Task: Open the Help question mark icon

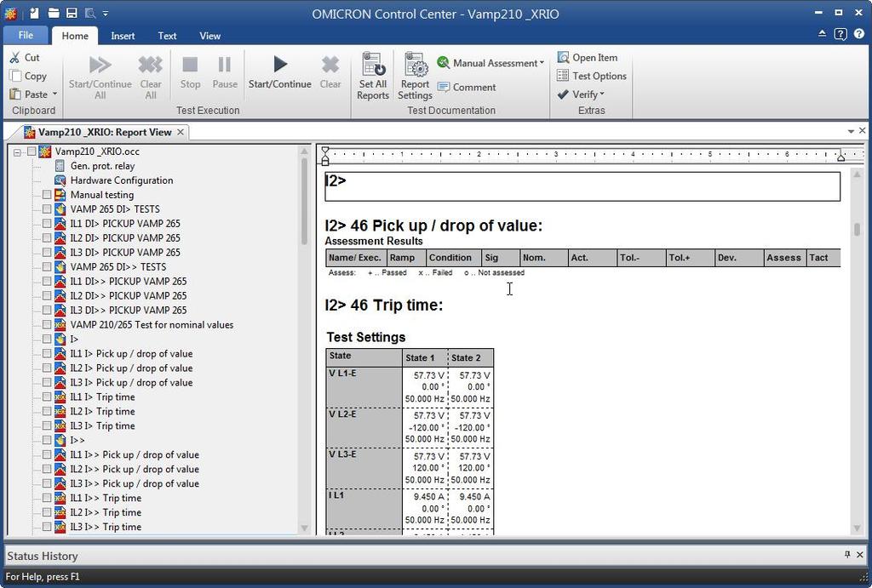Action: point(858,34)
